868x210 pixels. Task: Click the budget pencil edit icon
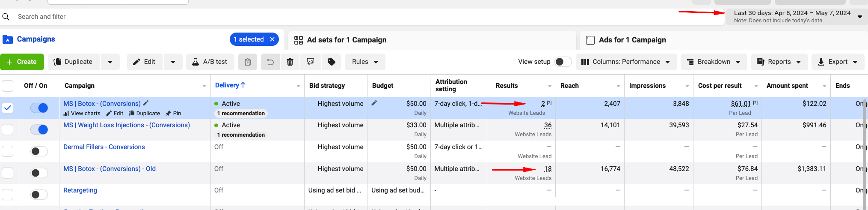coord(374,103)
